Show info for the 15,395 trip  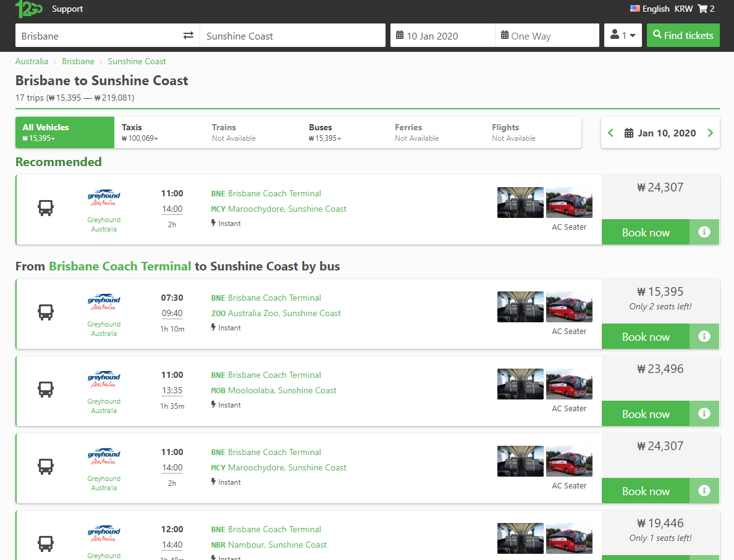point(704,336)
